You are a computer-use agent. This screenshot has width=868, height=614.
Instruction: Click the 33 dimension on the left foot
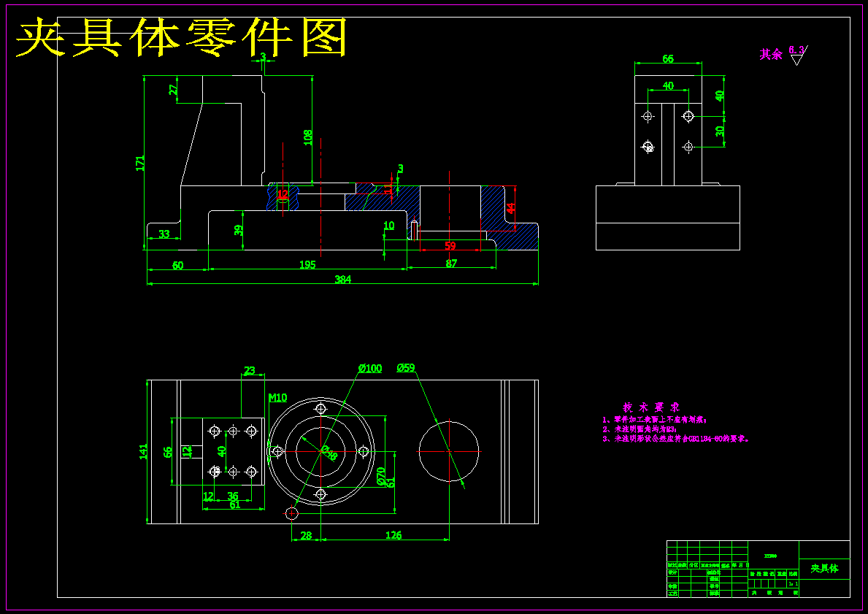tap(164, 234)
